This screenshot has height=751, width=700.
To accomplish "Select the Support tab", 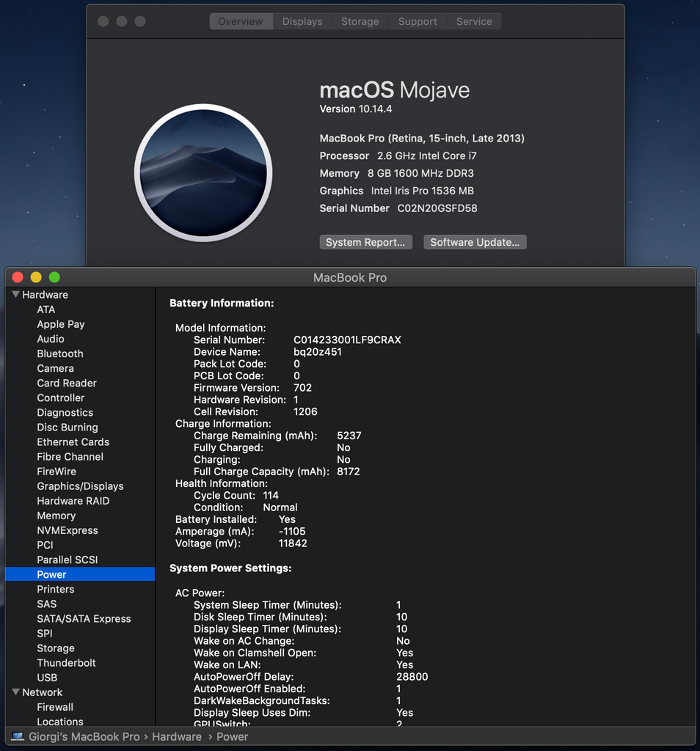I will 418,21.
